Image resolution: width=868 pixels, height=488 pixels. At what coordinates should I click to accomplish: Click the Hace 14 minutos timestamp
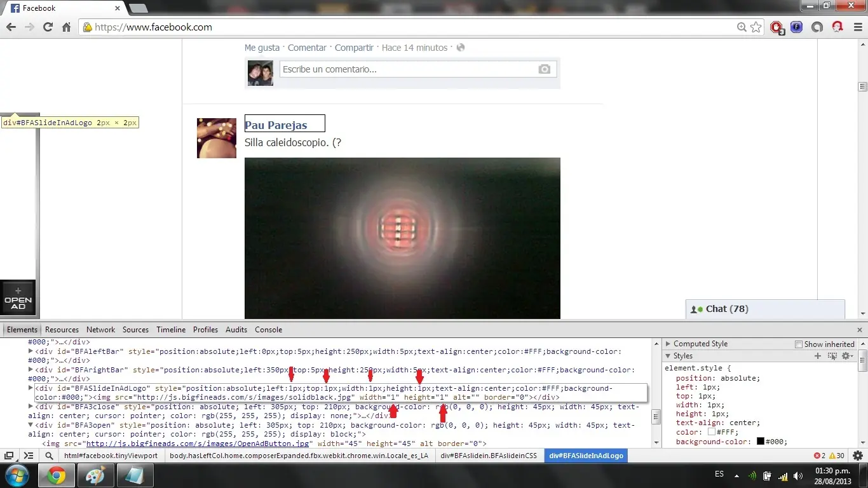pyautogui.click(x=414, y=48)
